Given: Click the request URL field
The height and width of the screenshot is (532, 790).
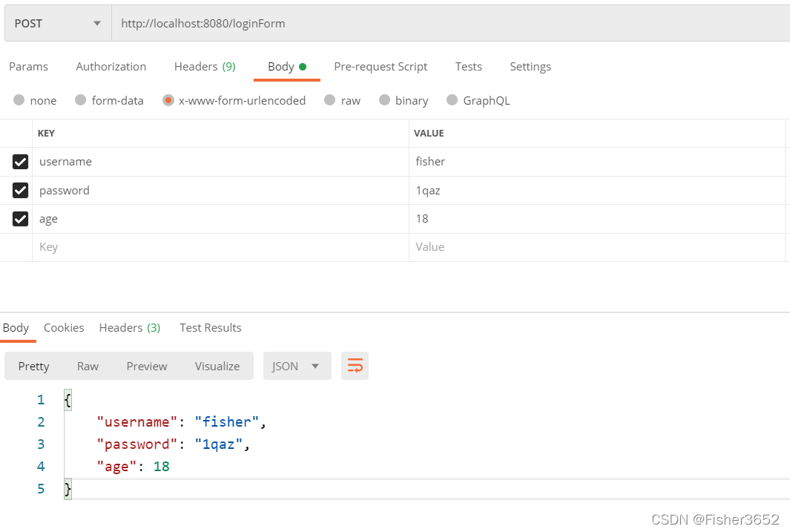Looking at the screenshot, I should coord(450,23).
